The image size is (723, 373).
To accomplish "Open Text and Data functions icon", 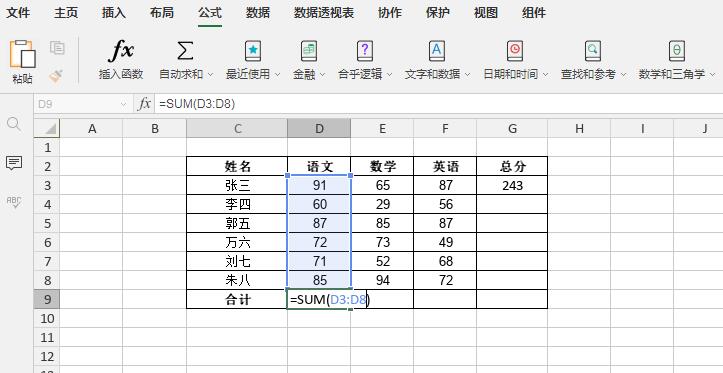I will 437,51.
